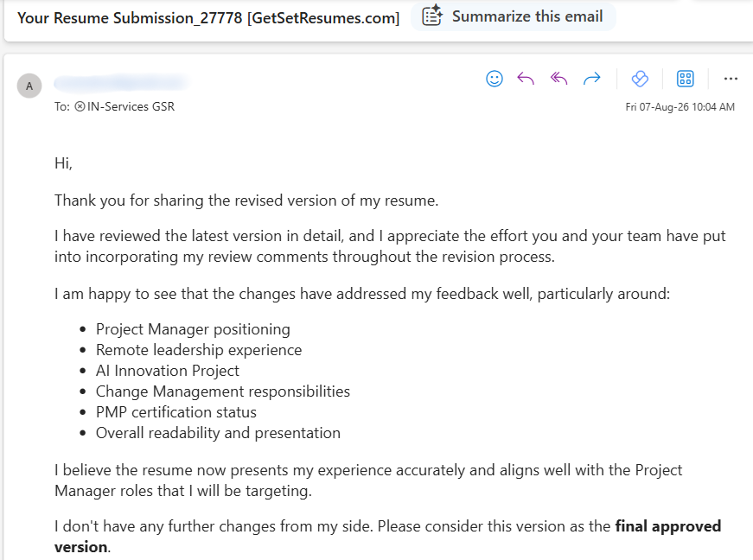
Task: Click the 'Hi,' greeting line
Action: (63, 163)
